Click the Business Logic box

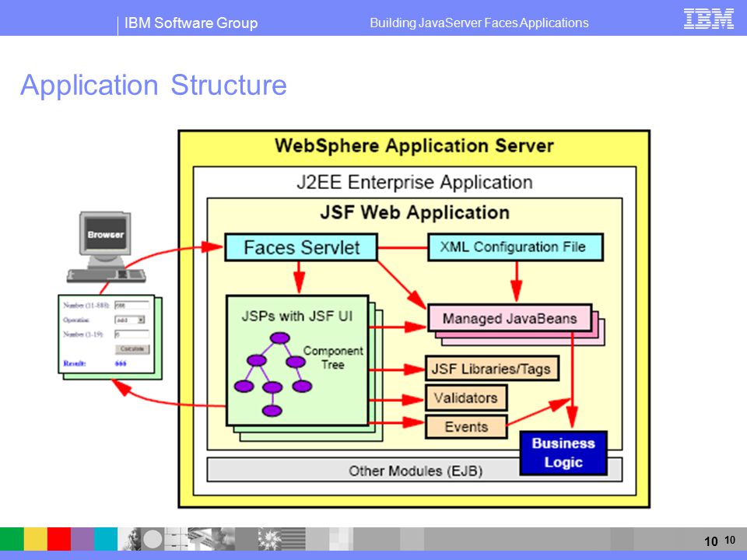click(x=563, y=453)
